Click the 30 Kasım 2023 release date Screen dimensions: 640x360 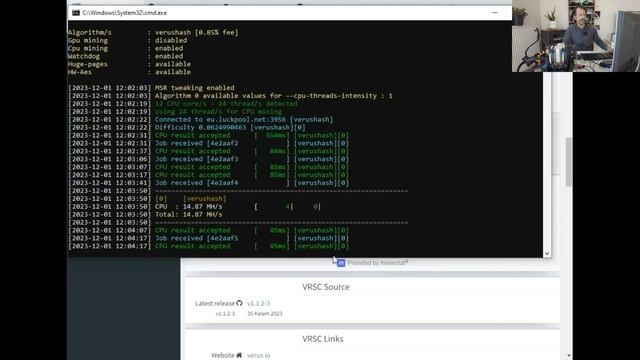click(264, 313)
